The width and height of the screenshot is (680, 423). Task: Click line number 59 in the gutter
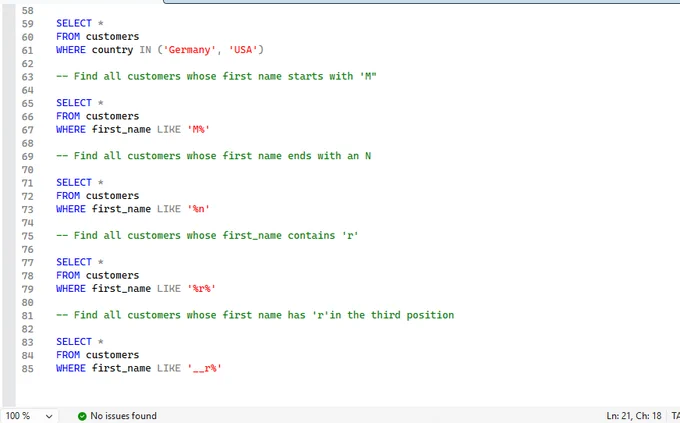click(x=27, y=24)
